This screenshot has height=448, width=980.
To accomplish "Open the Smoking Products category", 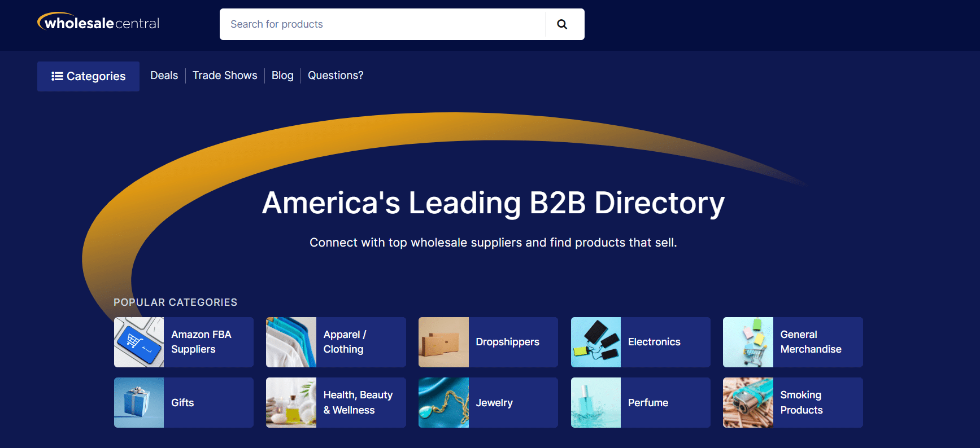I will (792, 402).
